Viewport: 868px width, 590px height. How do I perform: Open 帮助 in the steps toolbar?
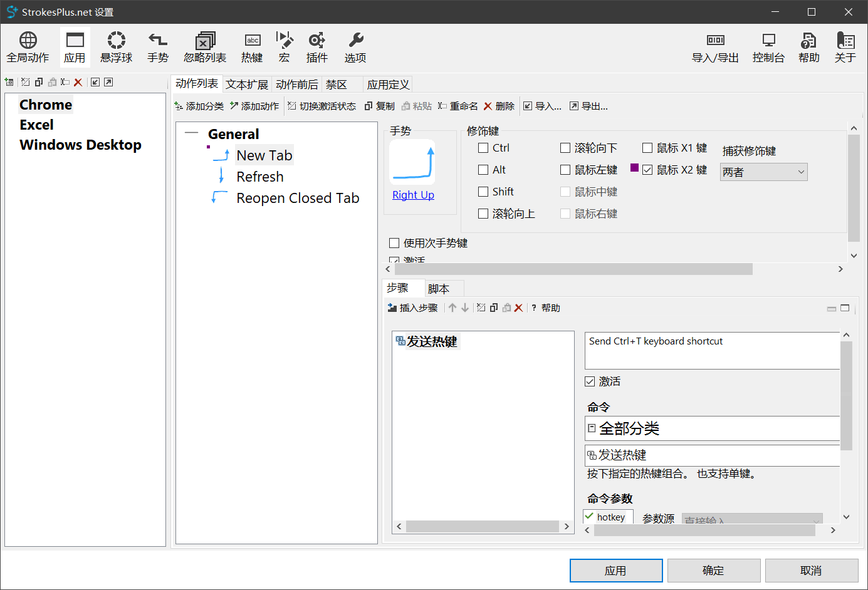[x=545, y=308]
